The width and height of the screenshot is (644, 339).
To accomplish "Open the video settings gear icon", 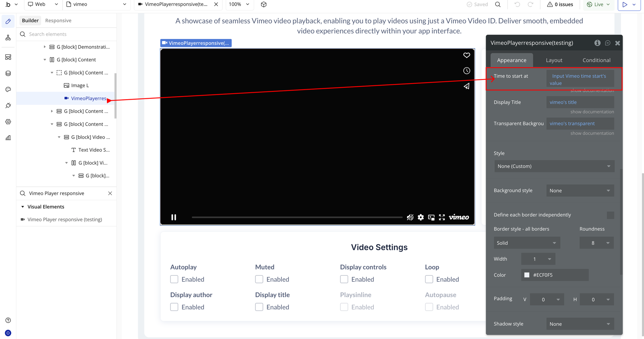I will pos(421,217).
